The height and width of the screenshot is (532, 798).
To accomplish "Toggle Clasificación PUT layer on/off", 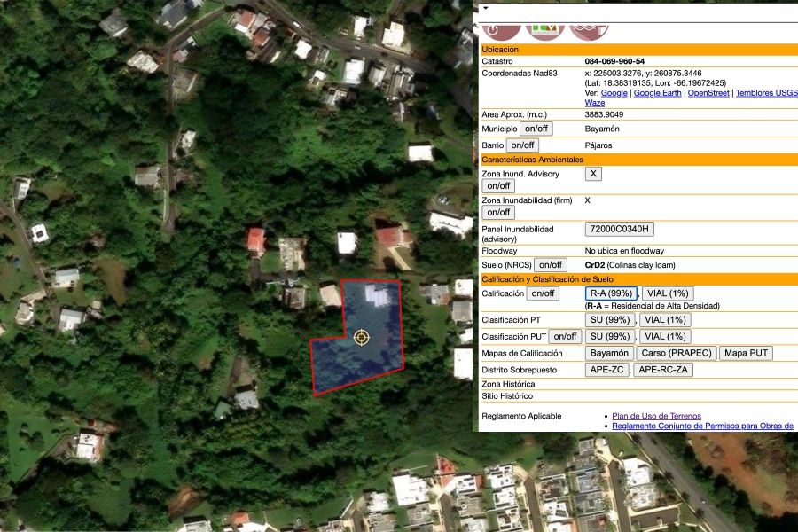I will pyautogui.click(x=565, y=337).
